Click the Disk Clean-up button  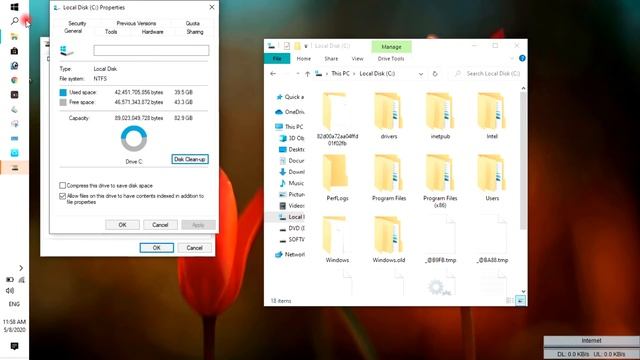click(190, 159)
